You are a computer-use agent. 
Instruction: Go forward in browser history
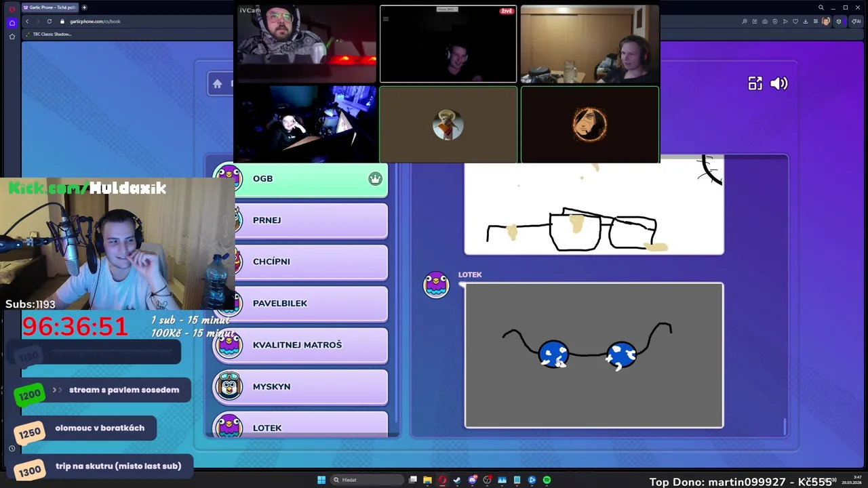click(38, 21)
